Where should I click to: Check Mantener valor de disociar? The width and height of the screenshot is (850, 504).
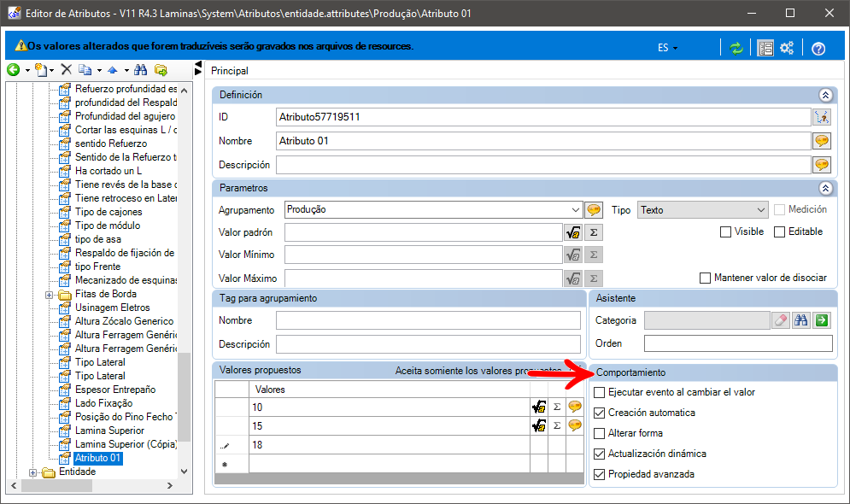[x=706, y=278]
